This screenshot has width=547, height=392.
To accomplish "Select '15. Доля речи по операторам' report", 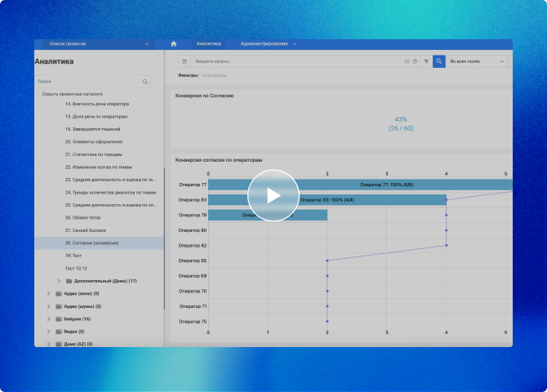I will (96, 117).
